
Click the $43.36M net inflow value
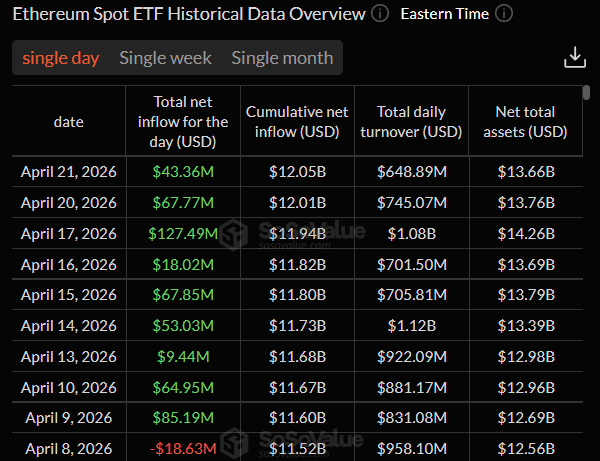click(183, 171)
